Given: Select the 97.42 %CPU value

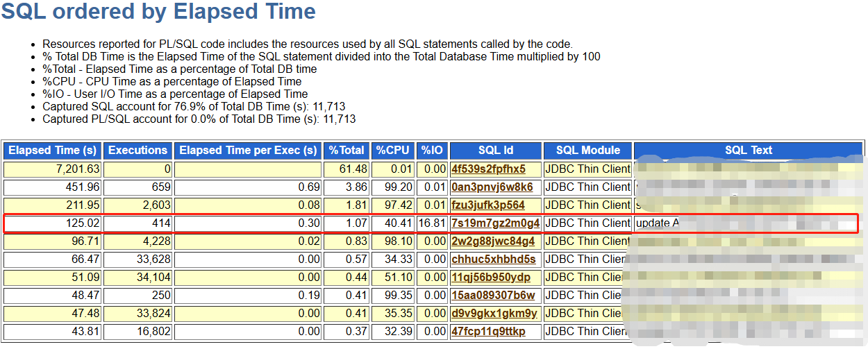Looking at the screenshot, I should (399, 205).
